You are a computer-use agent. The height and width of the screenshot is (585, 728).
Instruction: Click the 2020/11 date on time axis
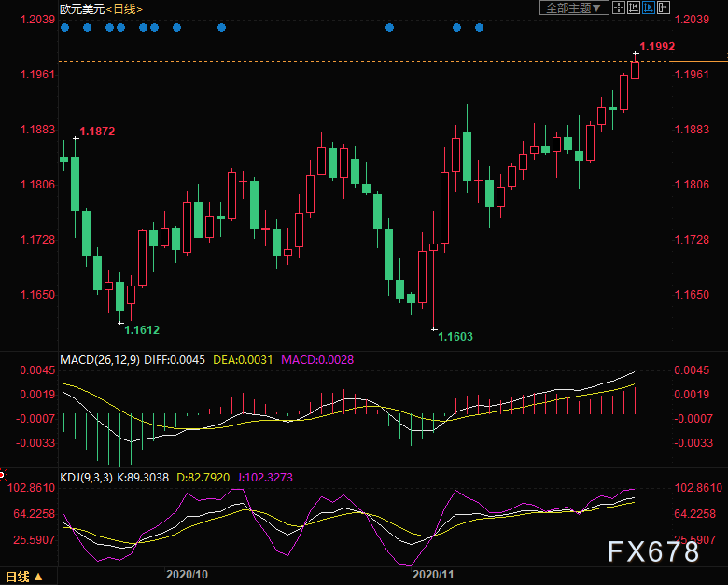point(432,577)
